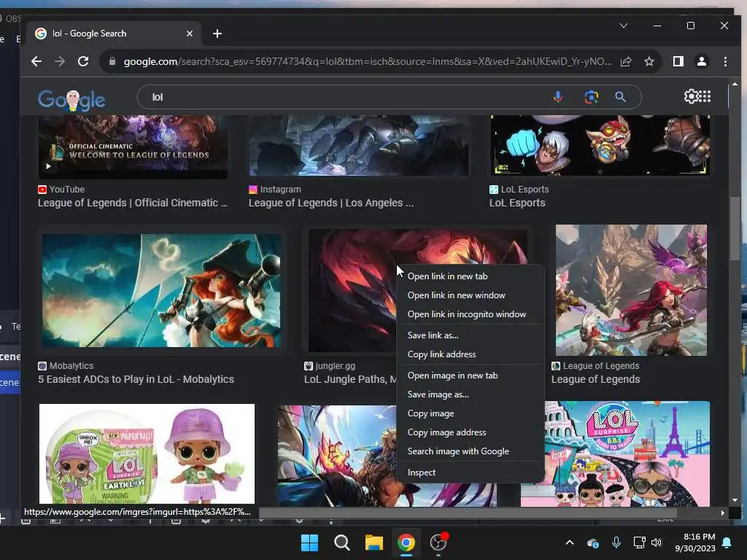The height and width of the screenshot is (560, 747).
Task: Reload the Google search page
Action: click(x=83, y=61)
